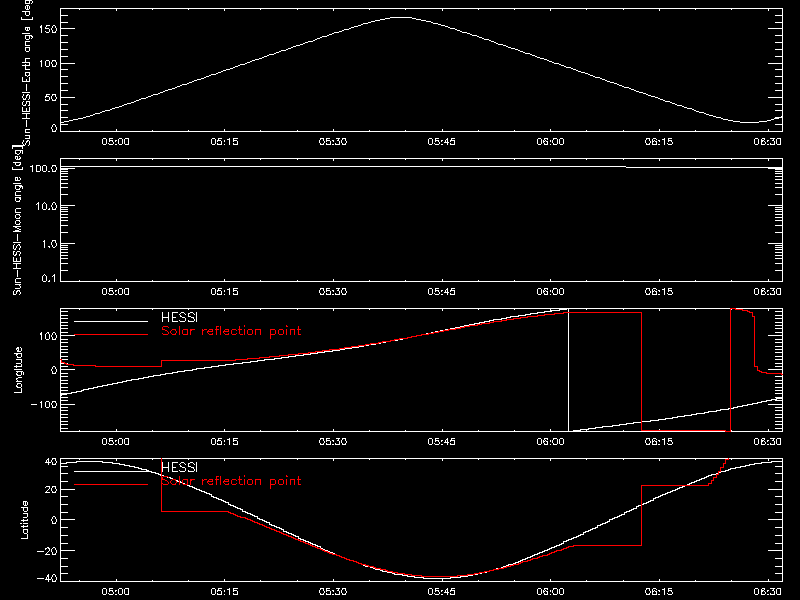Click 06:30 time label under Moon angle plot

pos(768,291)
